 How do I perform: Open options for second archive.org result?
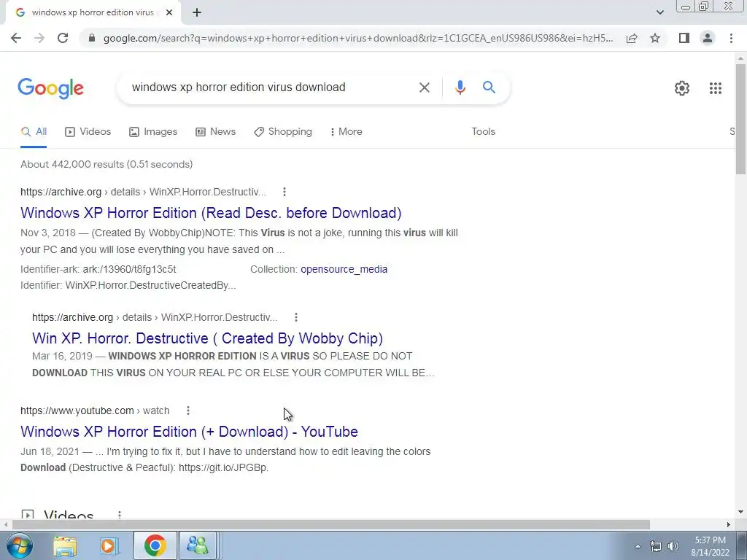coord(296,317)
